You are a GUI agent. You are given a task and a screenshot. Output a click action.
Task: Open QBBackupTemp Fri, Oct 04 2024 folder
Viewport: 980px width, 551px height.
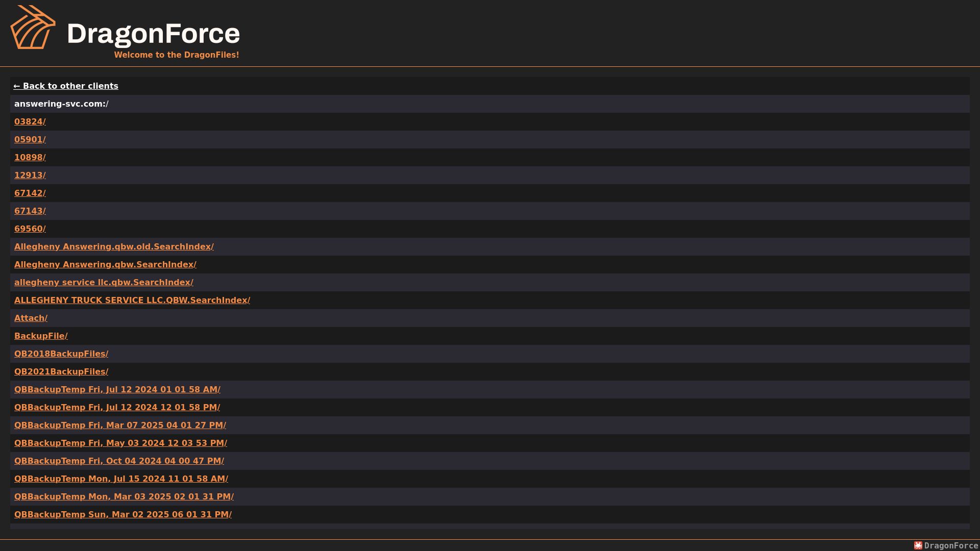coord(119,461)
